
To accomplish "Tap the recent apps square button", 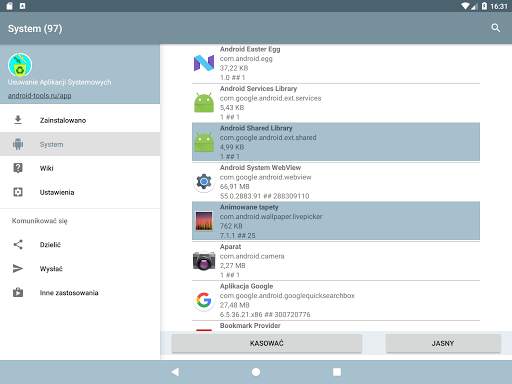I will (337, 372).
